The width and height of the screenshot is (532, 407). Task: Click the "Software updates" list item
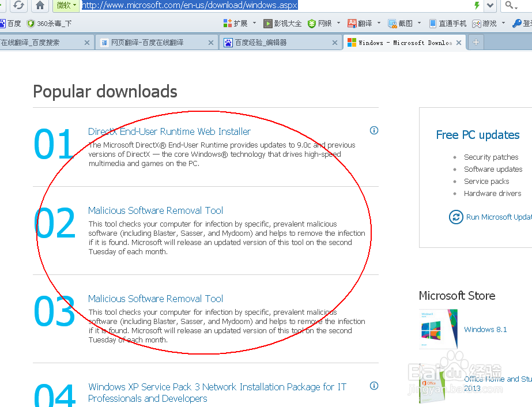click(x=493, y=169)
